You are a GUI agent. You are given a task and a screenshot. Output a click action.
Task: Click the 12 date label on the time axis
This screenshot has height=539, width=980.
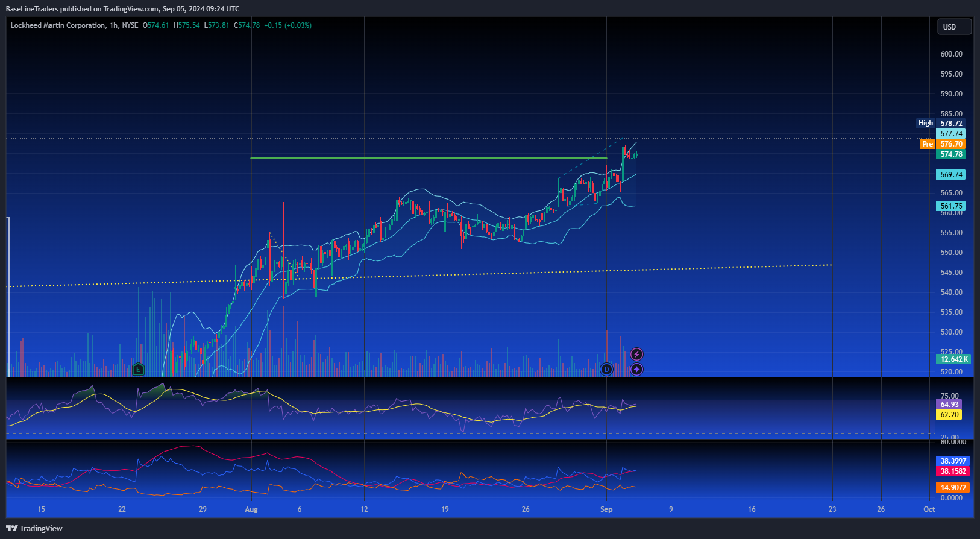364,509
